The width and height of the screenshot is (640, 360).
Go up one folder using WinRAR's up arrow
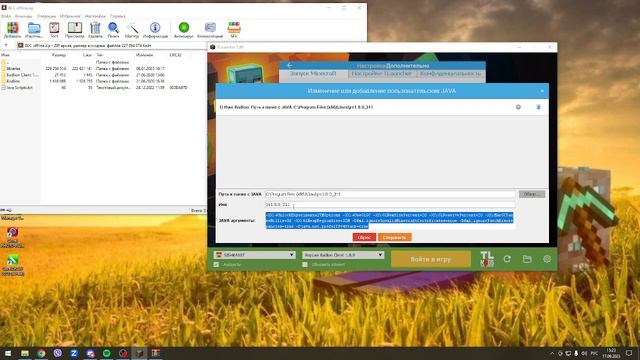click(x=6, y=45)
